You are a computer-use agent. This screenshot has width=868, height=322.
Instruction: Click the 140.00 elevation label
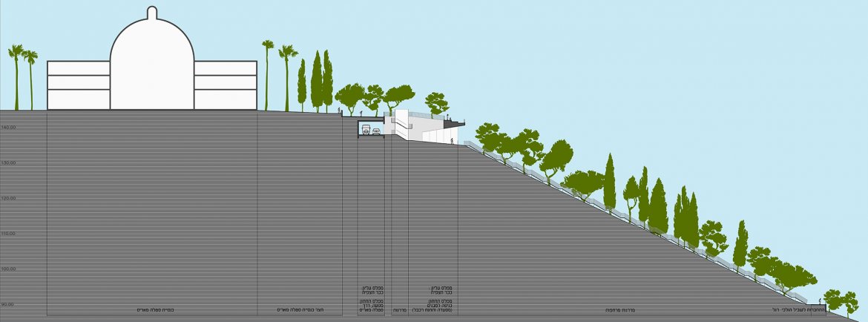tap(9, 128)
